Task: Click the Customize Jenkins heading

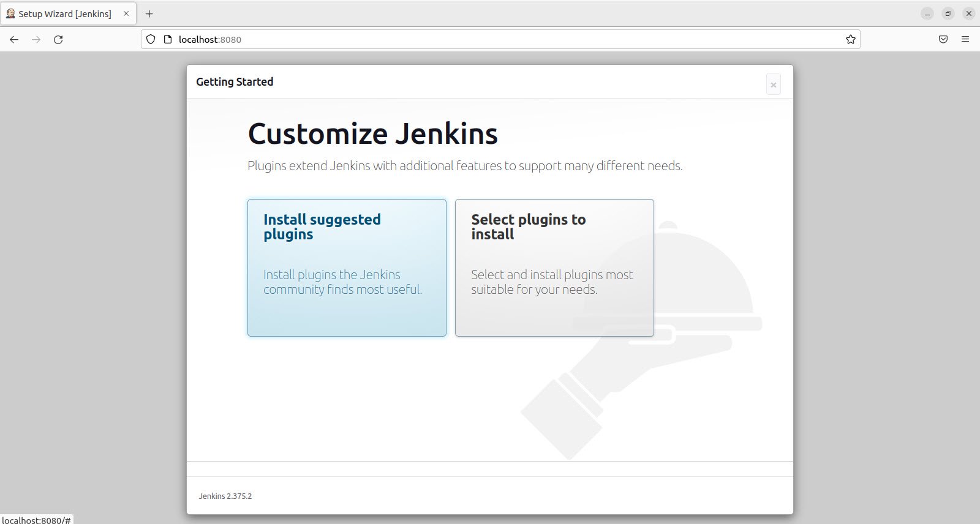Action: tap(372, 133)
